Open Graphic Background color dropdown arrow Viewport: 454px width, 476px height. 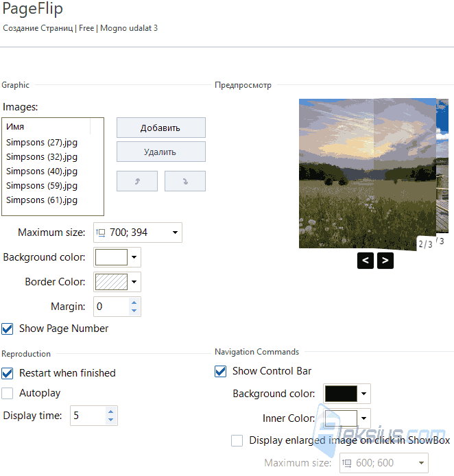[x=134, y=257]
